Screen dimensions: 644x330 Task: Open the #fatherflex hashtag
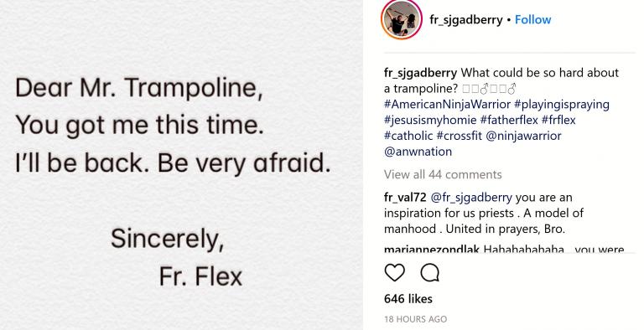[x=509, y=120]
